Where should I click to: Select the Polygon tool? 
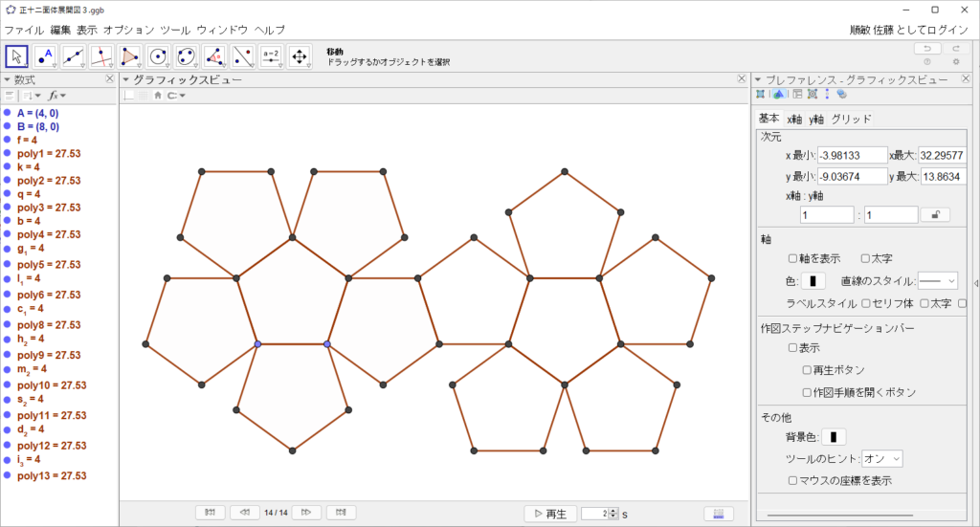tap(130, 57)
